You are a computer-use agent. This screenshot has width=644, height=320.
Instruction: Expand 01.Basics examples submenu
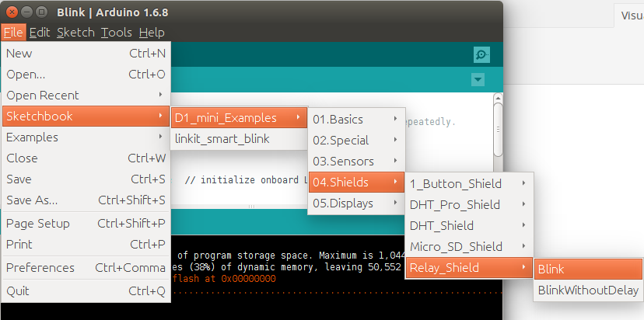click(356, 120)
